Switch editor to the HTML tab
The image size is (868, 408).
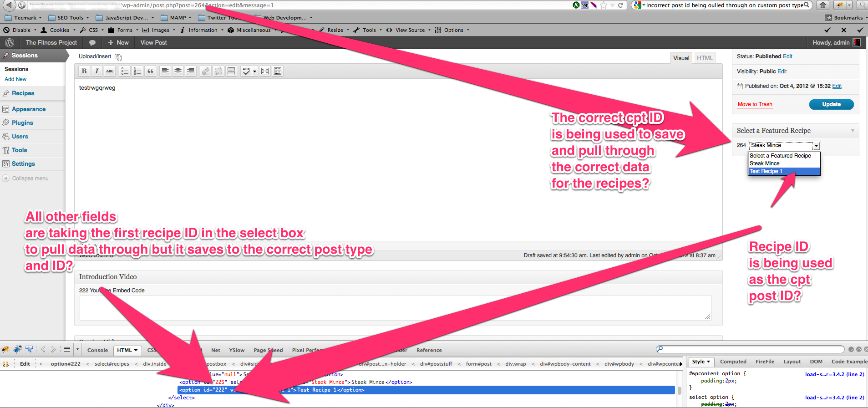[x=705, y=58]
